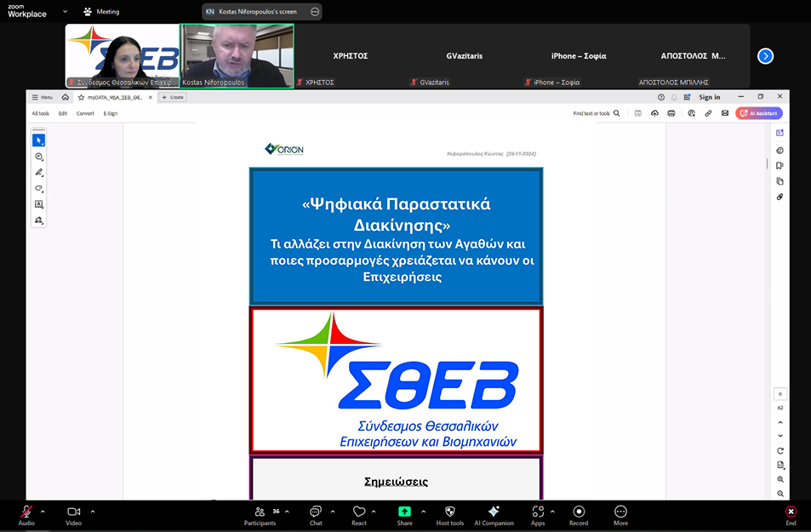Click the green Share screen icon

coord(404,513)
